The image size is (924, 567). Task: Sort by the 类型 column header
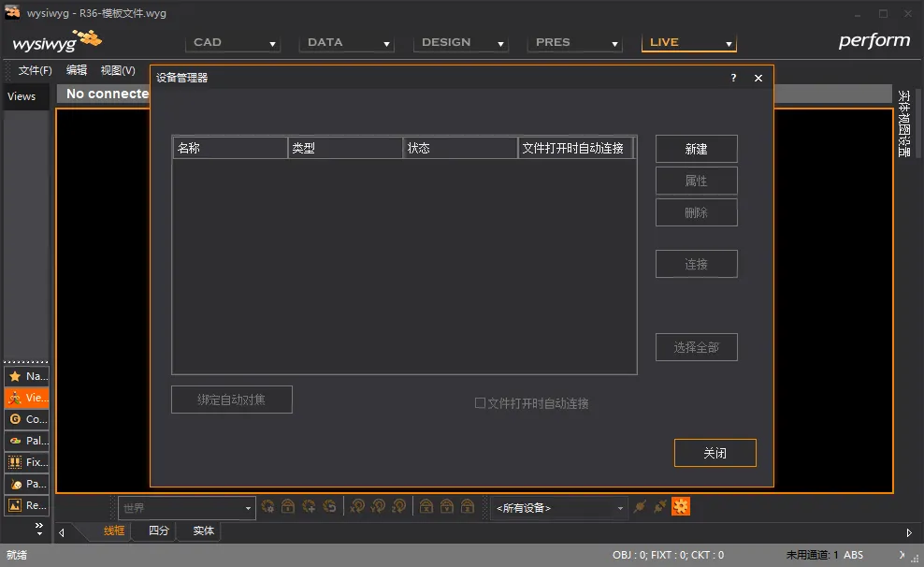[345, 148]
